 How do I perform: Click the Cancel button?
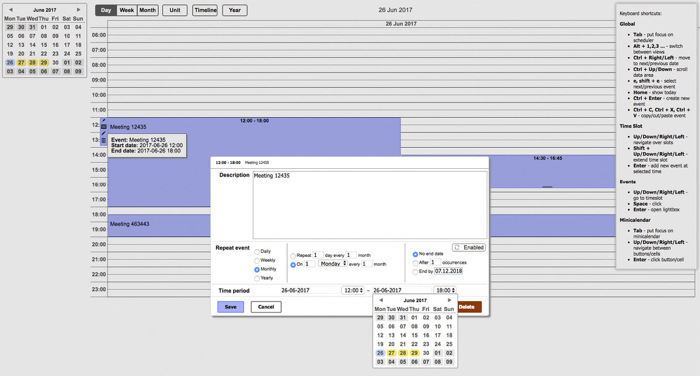266,307
